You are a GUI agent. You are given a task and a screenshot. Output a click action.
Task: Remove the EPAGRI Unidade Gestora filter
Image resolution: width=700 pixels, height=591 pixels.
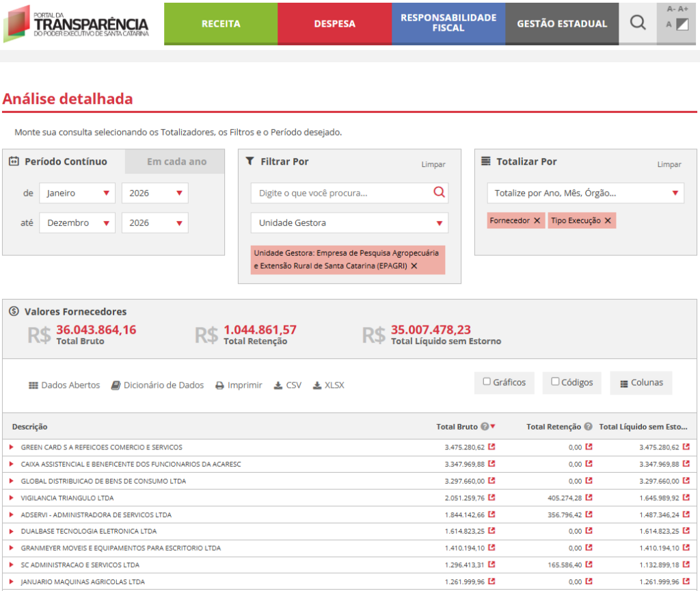pyautogui.click(x=414, y=265)
